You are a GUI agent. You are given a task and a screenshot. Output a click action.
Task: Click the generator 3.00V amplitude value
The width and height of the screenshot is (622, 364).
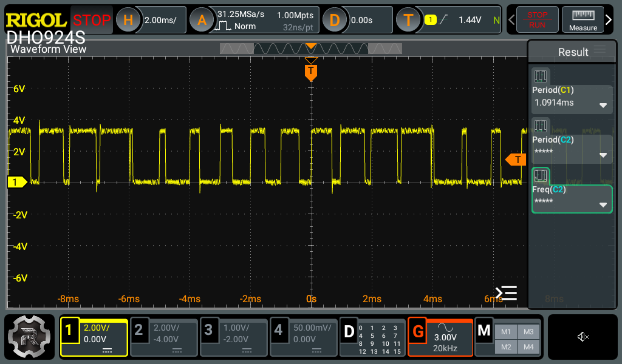[445, 337]
